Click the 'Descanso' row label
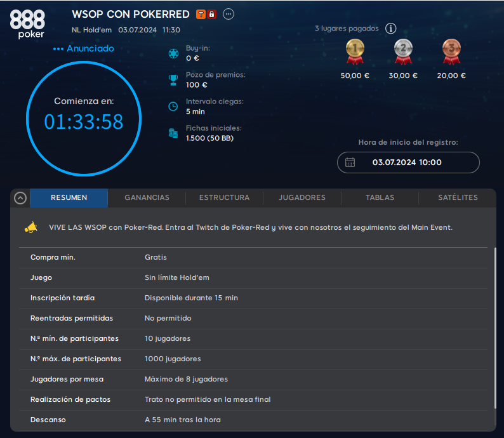The image size is (504, 438). (x=48, y=420)
